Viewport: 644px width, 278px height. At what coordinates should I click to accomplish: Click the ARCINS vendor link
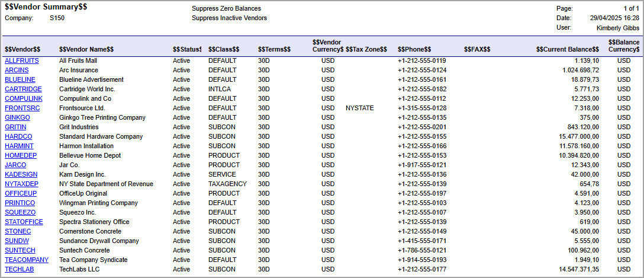17,70
